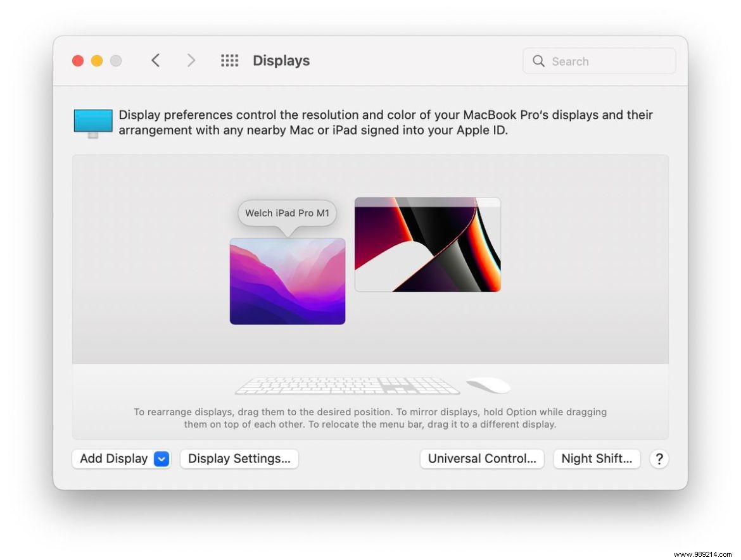Click the show all preferences grid icon
741x560 pixels.
229,60
